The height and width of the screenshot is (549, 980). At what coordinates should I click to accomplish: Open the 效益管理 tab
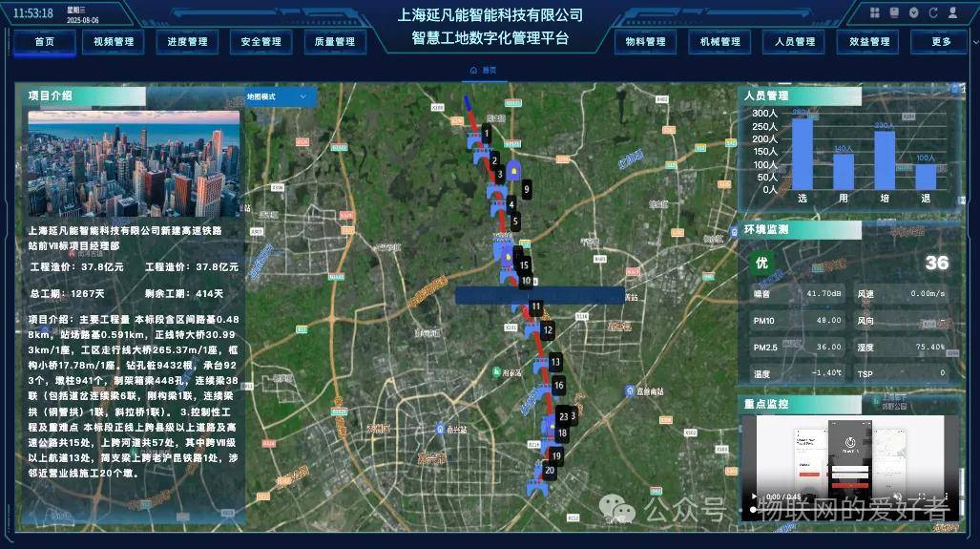(x=869, y=41)
